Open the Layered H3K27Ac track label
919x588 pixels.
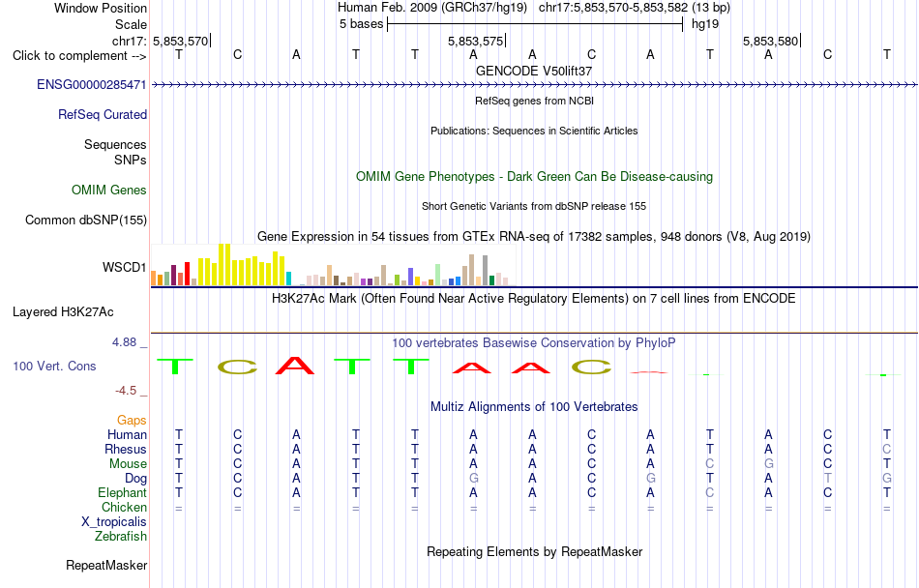(x=63, y=312)
